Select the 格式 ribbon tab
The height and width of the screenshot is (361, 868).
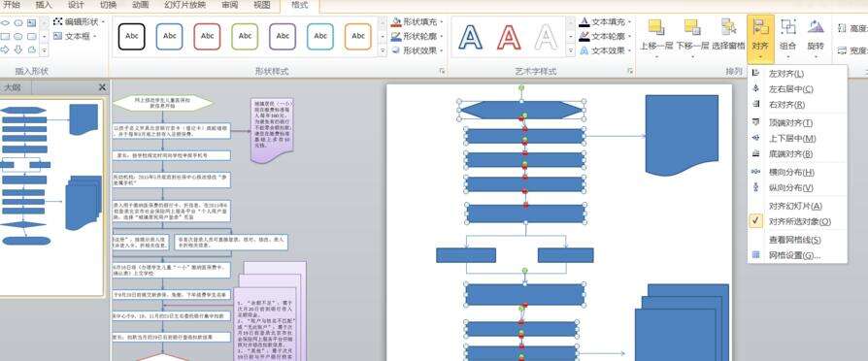click(299, 6)
